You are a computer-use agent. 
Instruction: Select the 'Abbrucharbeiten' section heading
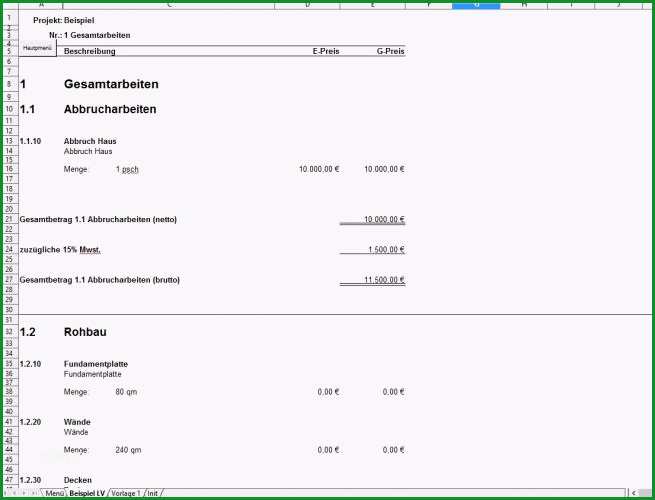[x=110, y=109]
